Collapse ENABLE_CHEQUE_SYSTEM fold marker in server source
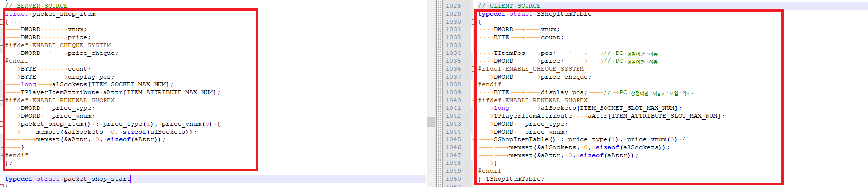The image size is (868, 187). [x=1, y=45]
